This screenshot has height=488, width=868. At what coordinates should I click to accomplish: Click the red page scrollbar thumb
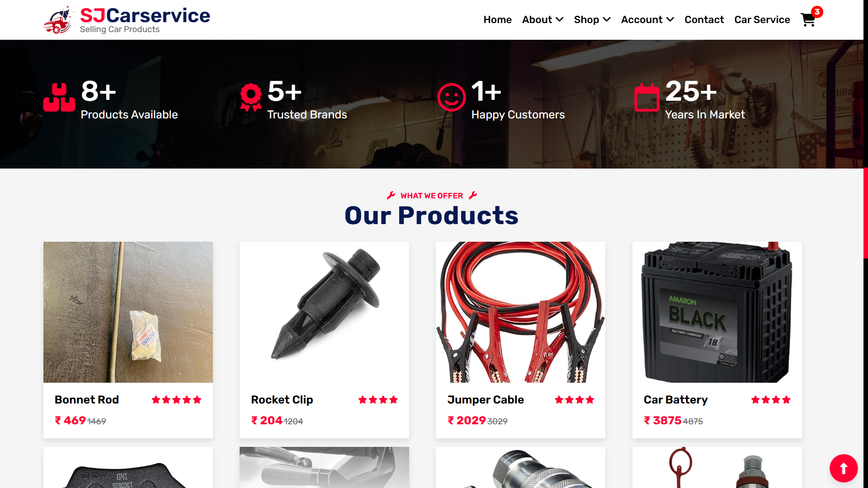(865, 213)
